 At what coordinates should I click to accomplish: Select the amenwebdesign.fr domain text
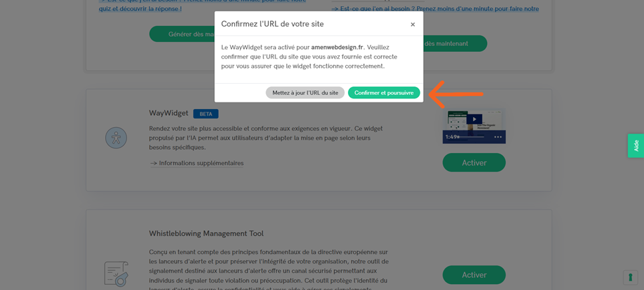click(x=337, y=47)
